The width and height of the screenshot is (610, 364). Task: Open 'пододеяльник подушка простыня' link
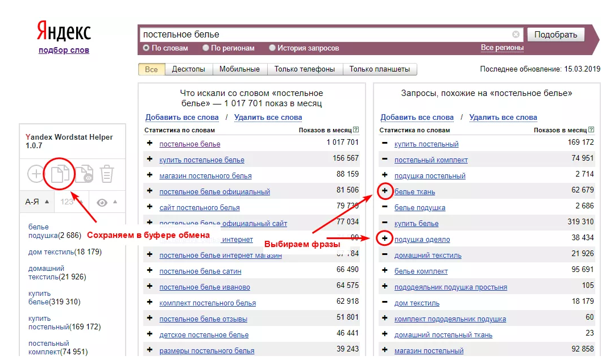tap(450, 287)
